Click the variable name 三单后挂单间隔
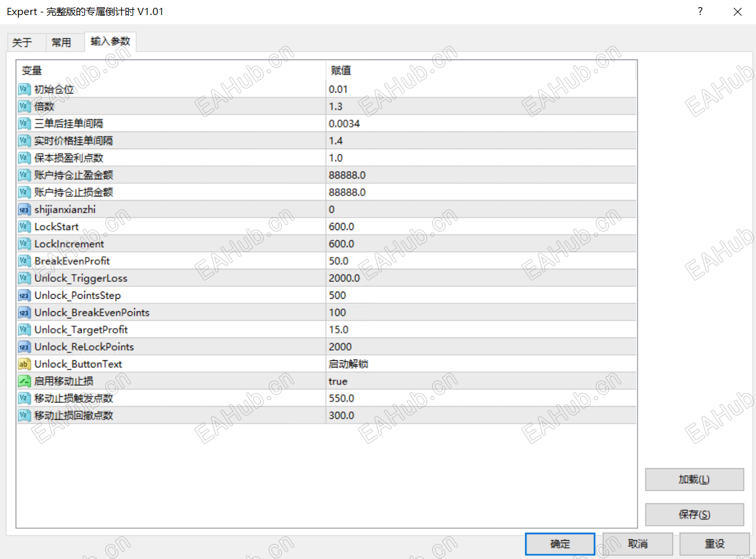The height and width of the screenshot is (559, 756). 69,124
